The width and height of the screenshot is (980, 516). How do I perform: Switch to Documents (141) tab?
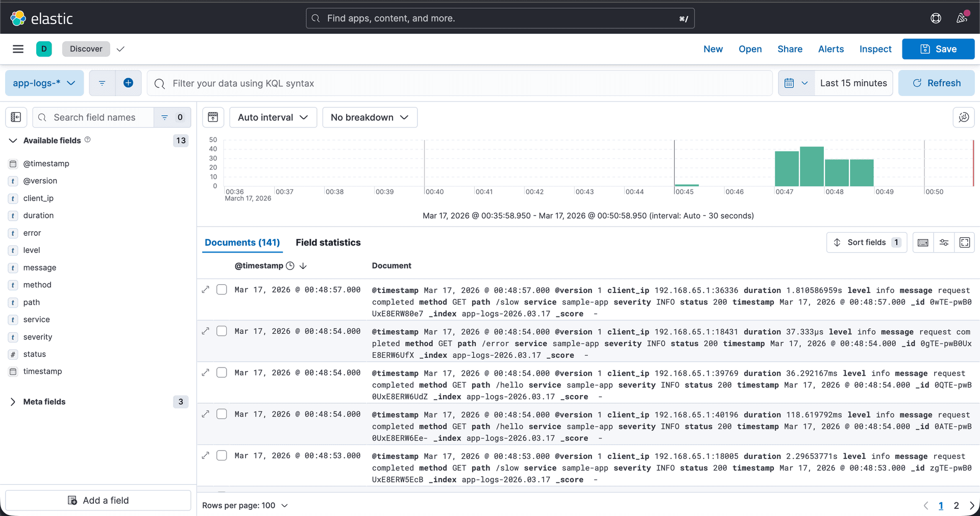(242, 242)
